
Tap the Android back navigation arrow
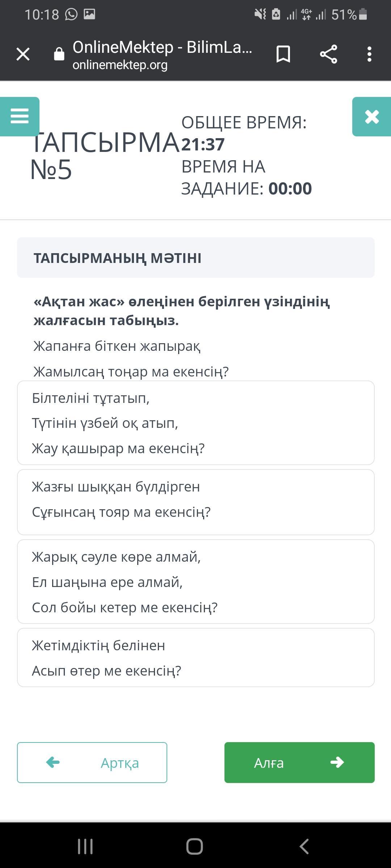click(304, 846)
